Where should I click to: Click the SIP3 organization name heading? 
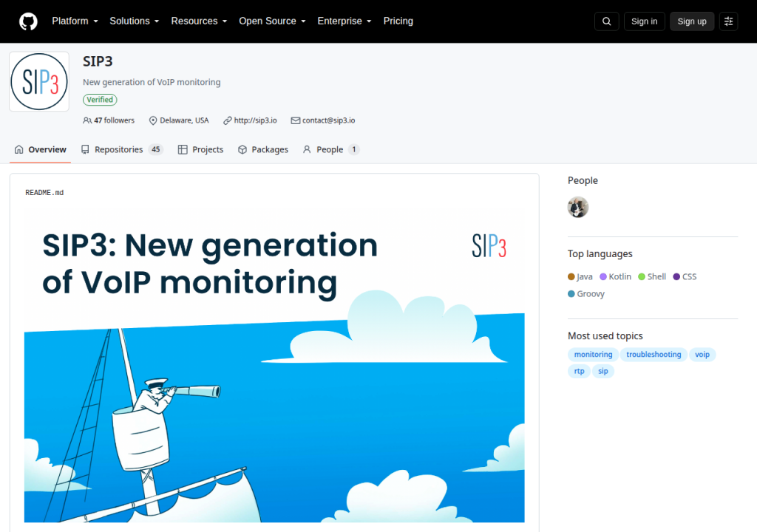[98, 61]
